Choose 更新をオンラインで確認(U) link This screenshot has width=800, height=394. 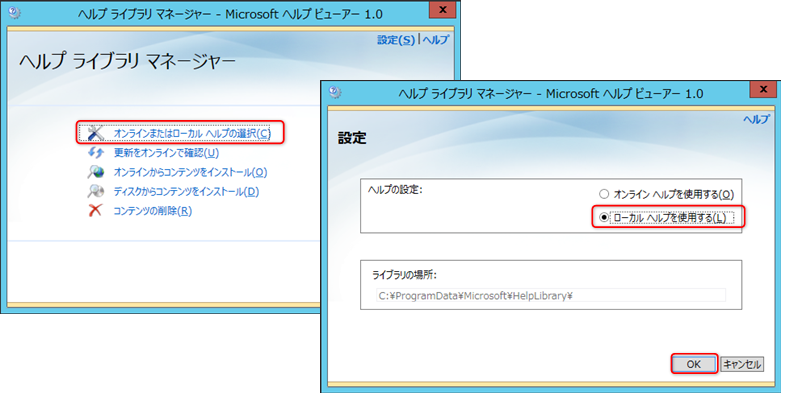pyautogui.click(x=166, y=153)
